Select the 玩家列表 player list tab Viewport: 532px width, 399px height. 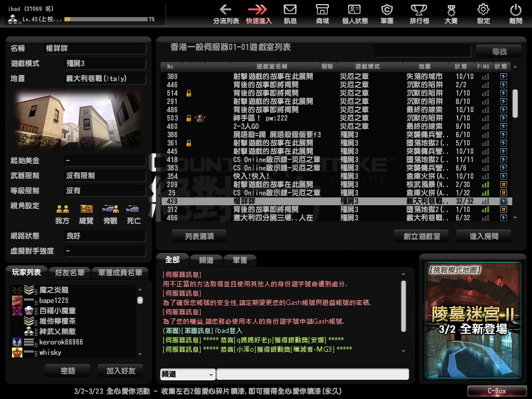click(26, 272)
